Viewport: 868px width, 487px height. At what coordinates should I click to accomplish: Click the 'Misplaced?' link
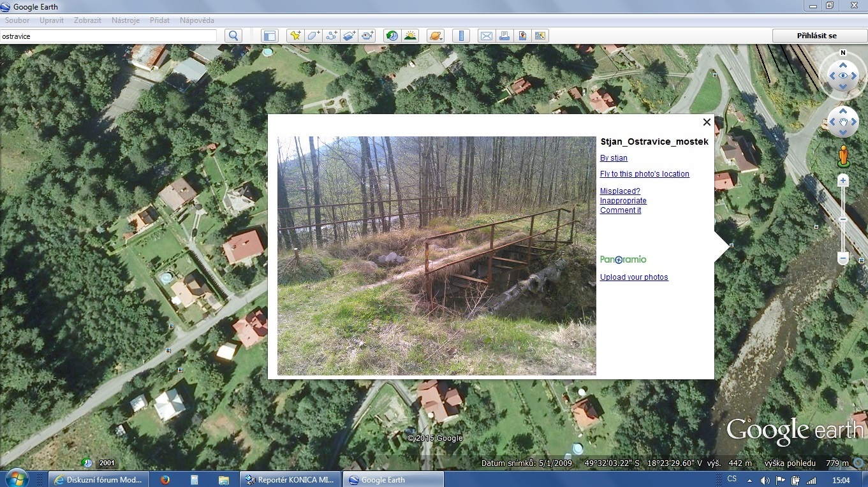[x=620, y=191]
